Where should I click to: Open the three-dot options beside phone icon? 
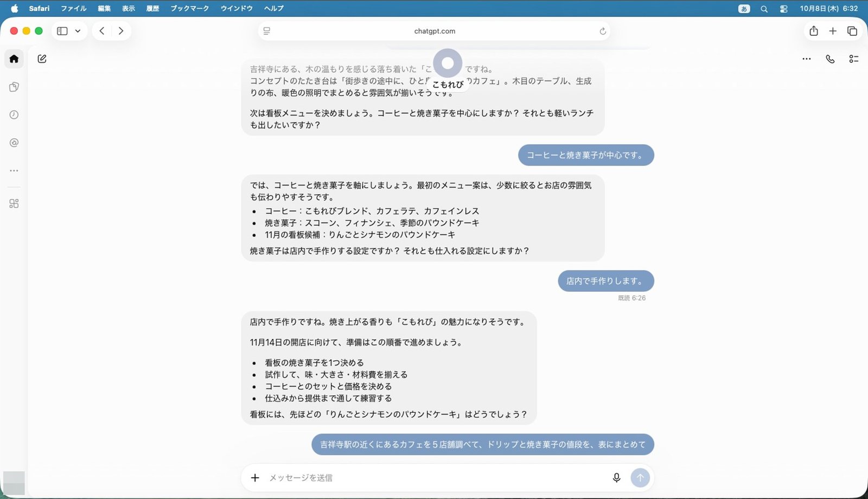click(x=807, y=59)
